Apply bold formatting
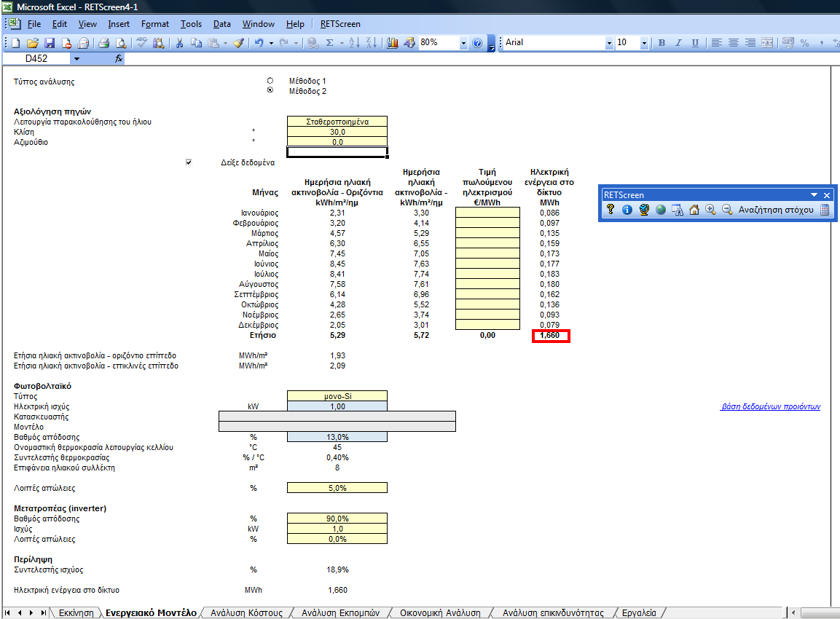The height and width of the screenshot is (619, 840). coord(662,43)
